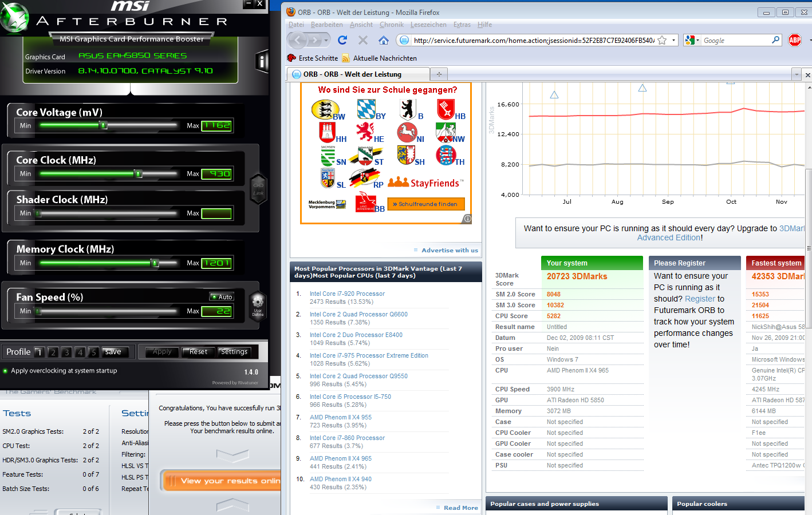Enable Auto fan speed control
The height and width of the screenshot is (515, 812).
click(222, 297)
